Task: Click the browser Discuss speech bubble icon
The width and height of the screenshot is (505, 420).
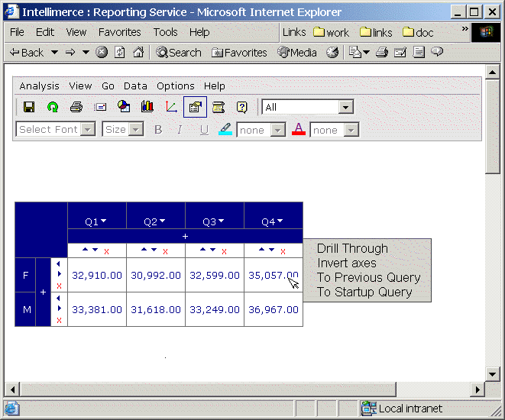Action: [x=437, y=52]
